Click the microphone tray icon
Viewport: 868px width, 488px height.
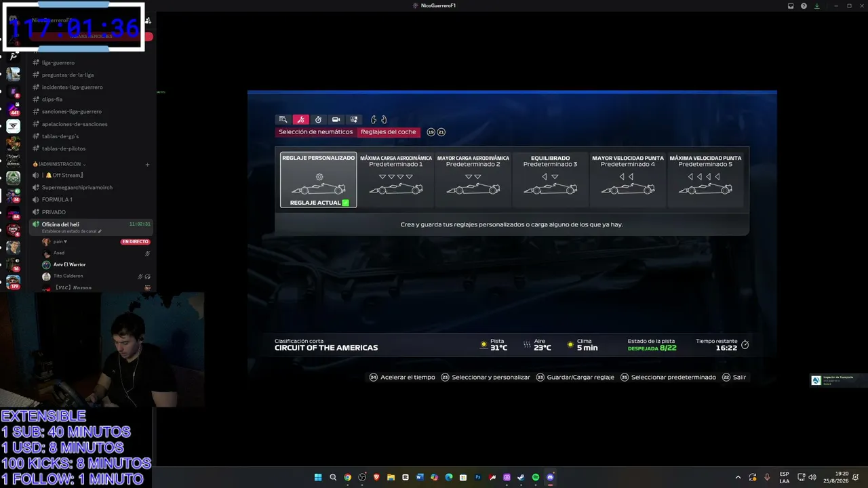click(767, 477)
